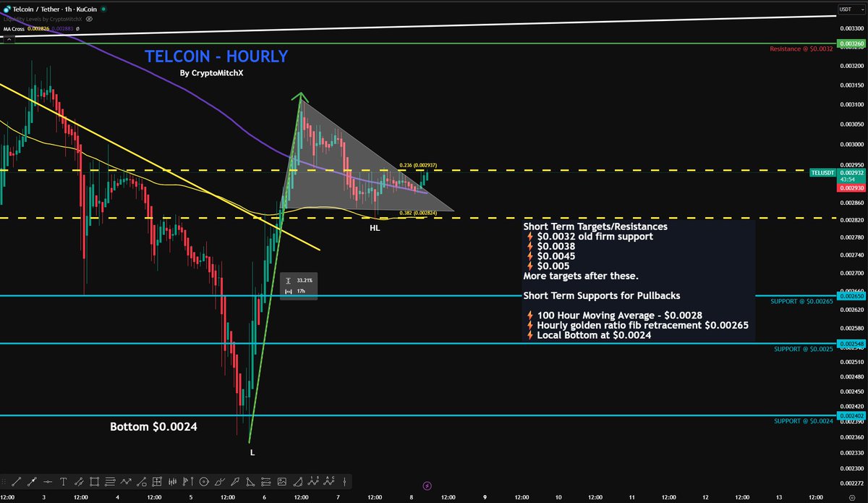Select the ABC correction wave tool

(329, 481)
